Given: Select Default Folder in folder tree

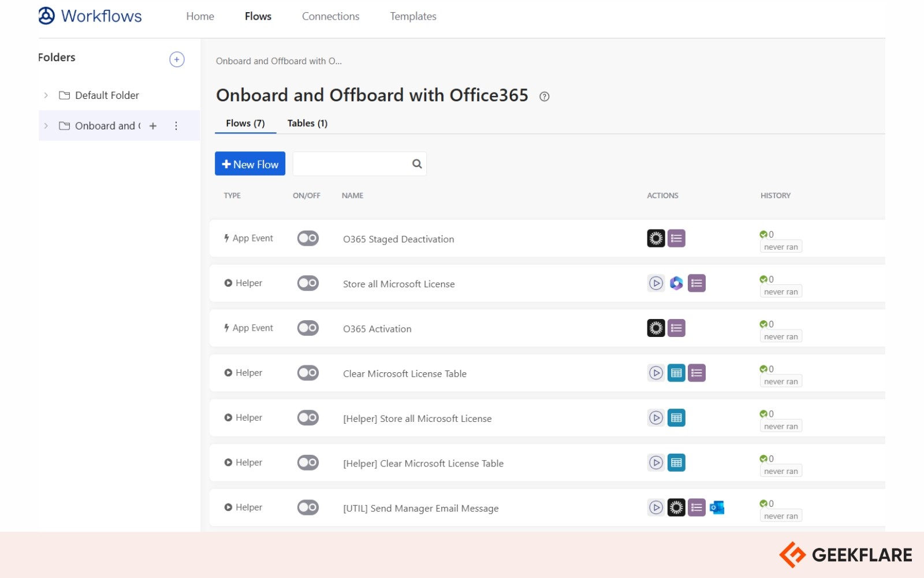Looking at the screenshot, I should pyautogui.click(x=107, y=95).
